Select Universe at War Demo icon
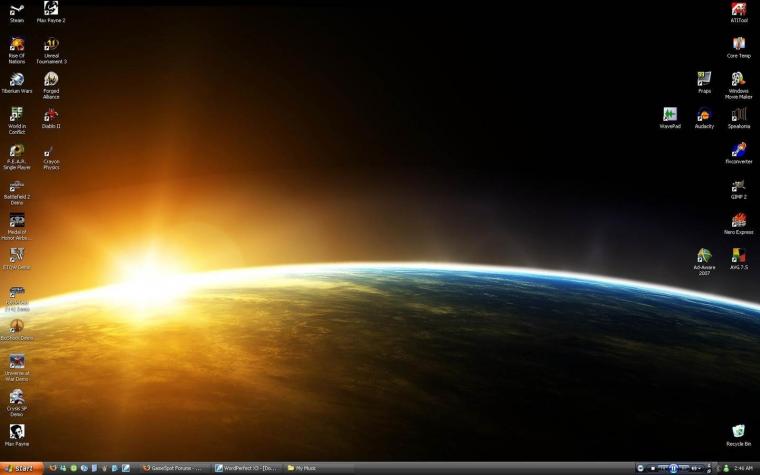Image resolution: width=760 pixels, height=475 pixels. [16, 367]
